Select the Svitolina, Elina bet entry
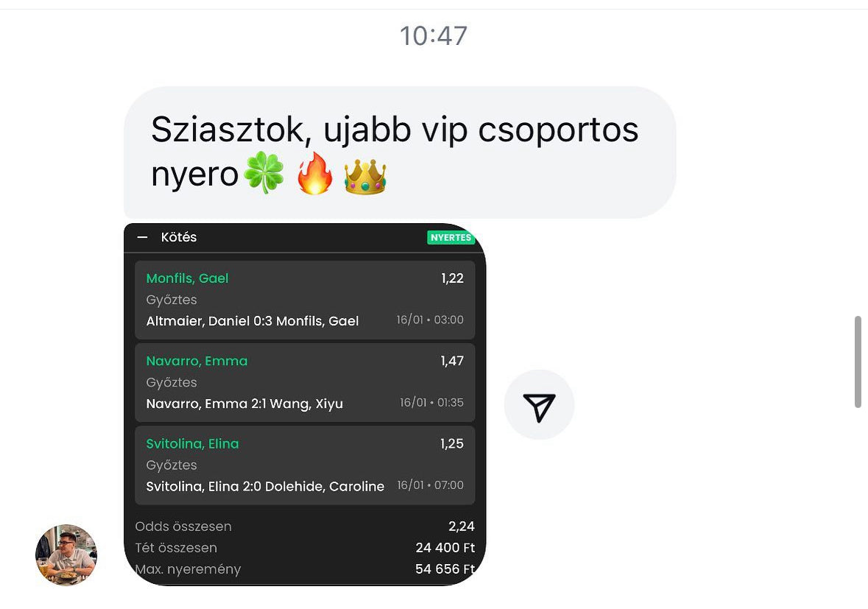The height and width of the screenshot is (609, 868). (305, 465)
